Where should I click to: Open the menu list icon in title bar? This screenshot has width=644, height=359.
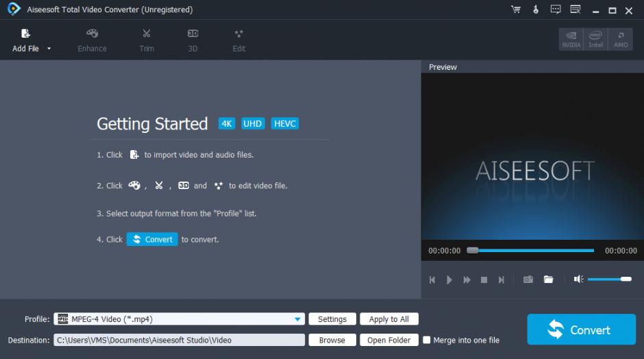(575, 10)
